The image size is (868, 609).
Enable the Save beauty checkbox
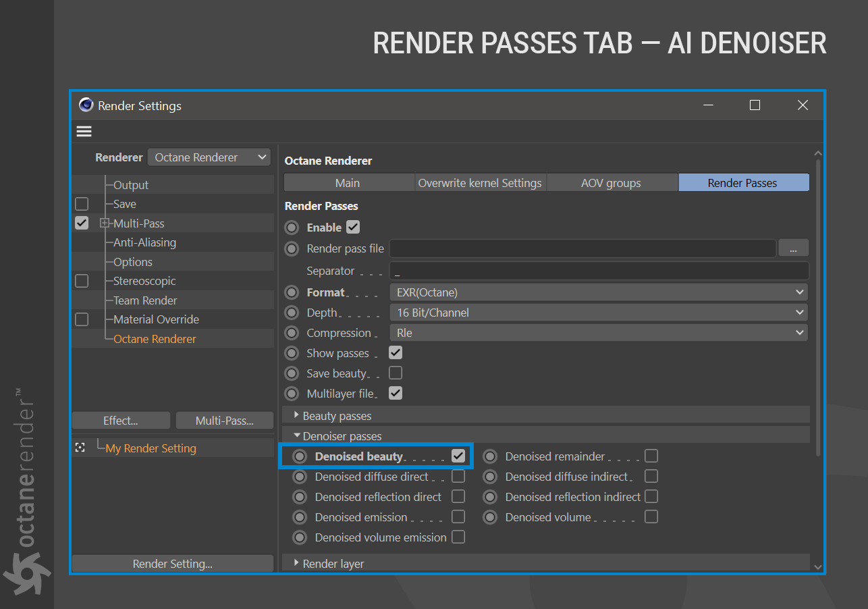(x=396, y=373)
